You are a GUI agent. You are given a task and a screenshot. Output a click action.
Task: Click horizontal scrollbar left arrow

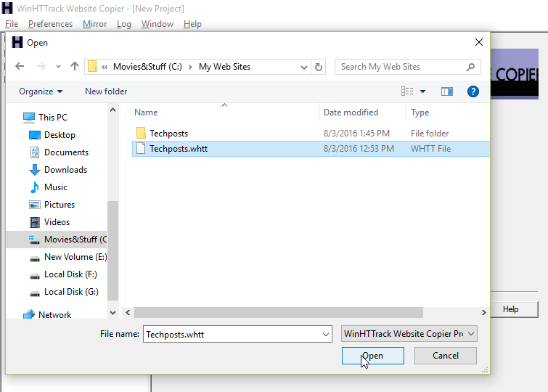(x=128, y=313)
